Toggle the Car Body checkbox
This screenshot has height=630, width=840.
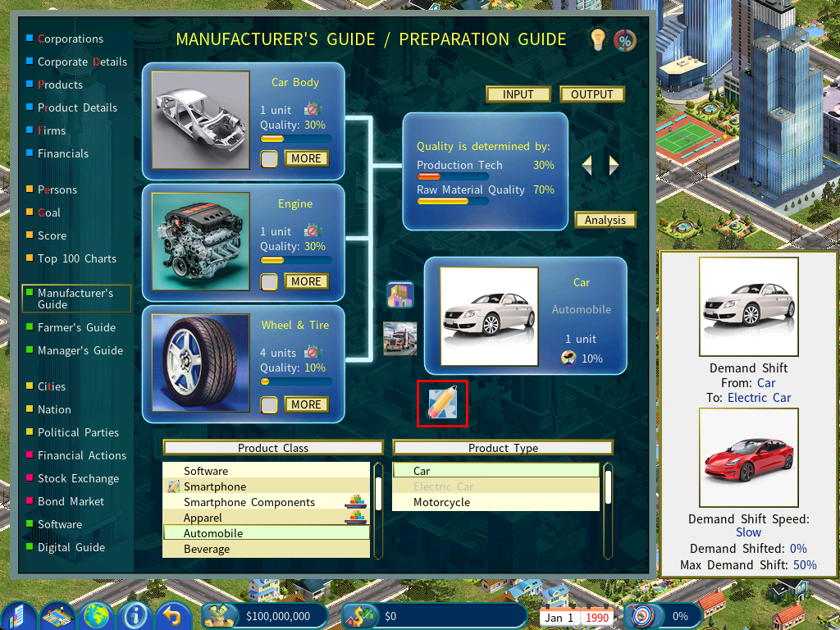[269, 159]
